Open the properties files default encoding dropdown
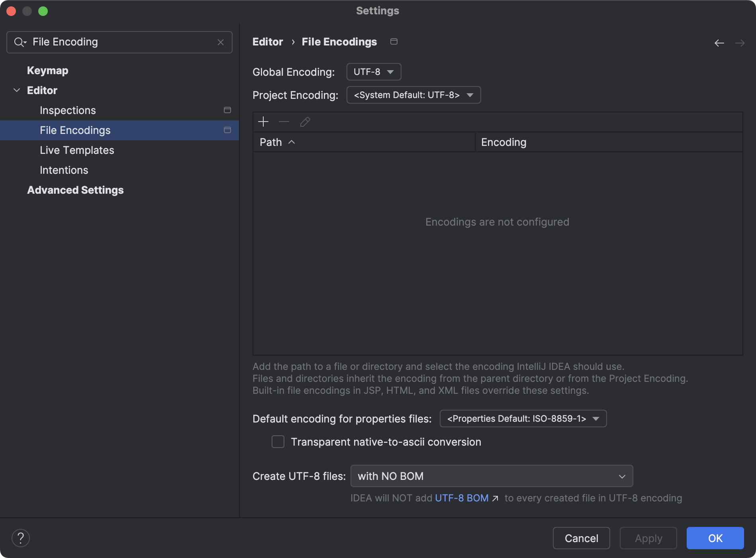This screenshot has height=558, width=756. coord(522,418)
